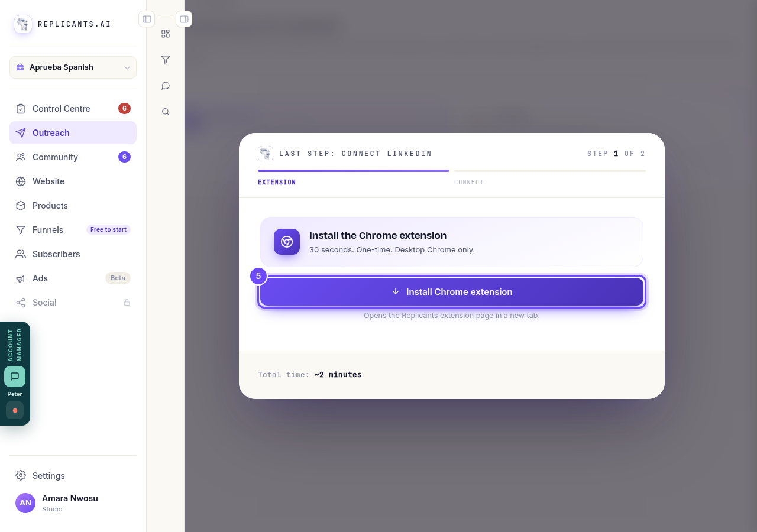The width and height of the screenshot is (757, 532).
Task: Click the Social share icon
Action: [21, 303]
